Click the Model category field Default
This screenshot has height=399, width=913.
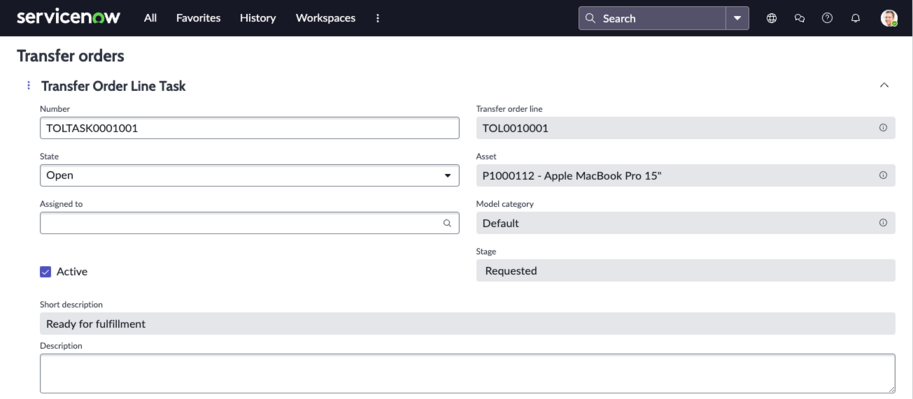[685, 223]
